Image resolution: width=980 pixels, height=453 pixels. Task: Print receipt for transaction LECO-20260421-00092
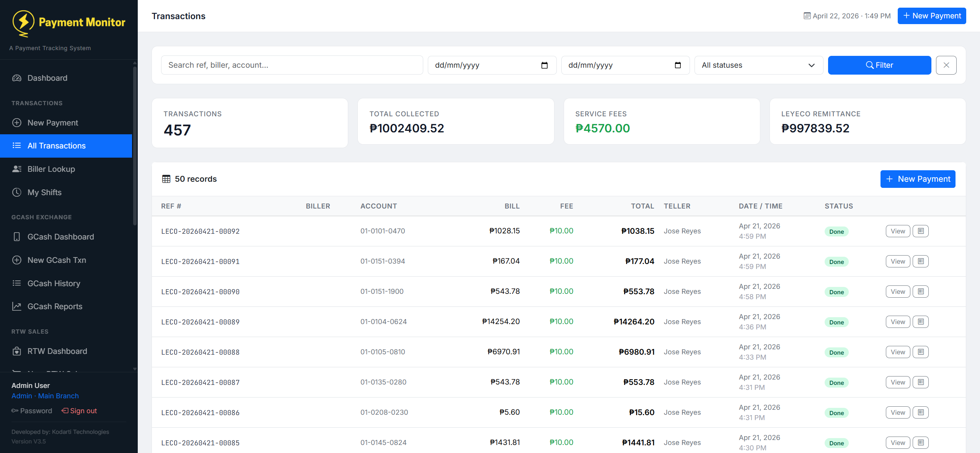click(x=921, y=231)
